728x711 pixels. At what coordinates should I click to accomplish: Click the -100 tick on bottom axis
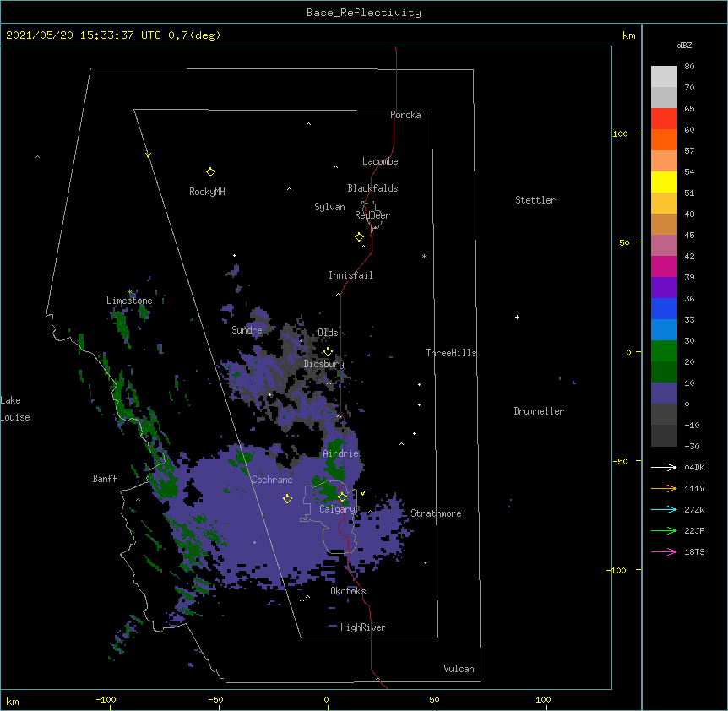106,699
